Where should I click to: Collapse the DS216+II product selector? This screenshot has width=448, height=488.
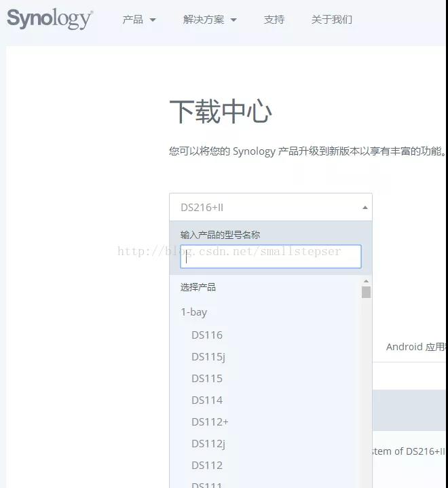(x=271, y=207)
